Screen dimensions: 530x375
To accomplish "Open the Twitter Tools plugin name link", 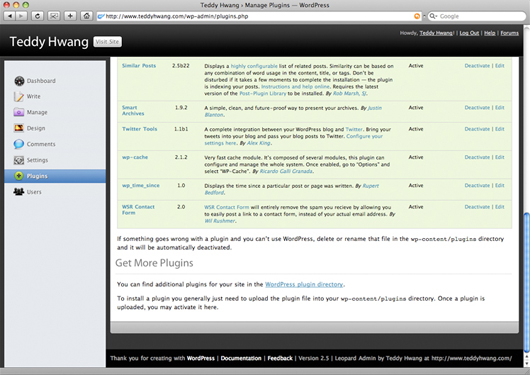I will (x=140, y=129).
